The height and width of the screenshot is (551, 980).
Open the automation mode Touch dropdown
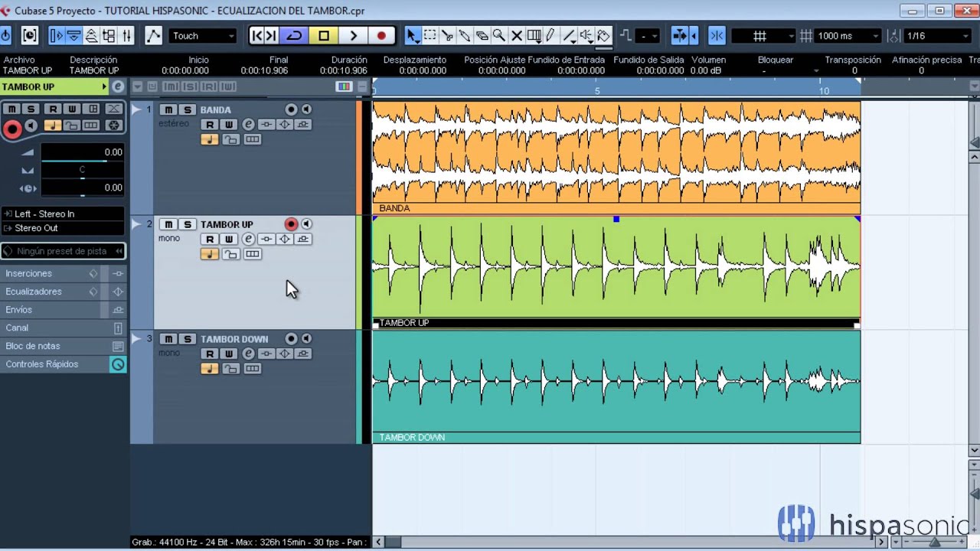pyautogui.click(x=203, y=36)
